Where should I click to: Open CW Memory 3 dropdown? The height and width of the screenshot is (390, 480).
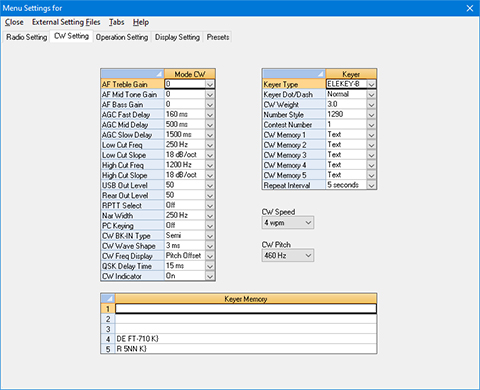[371, 155]
